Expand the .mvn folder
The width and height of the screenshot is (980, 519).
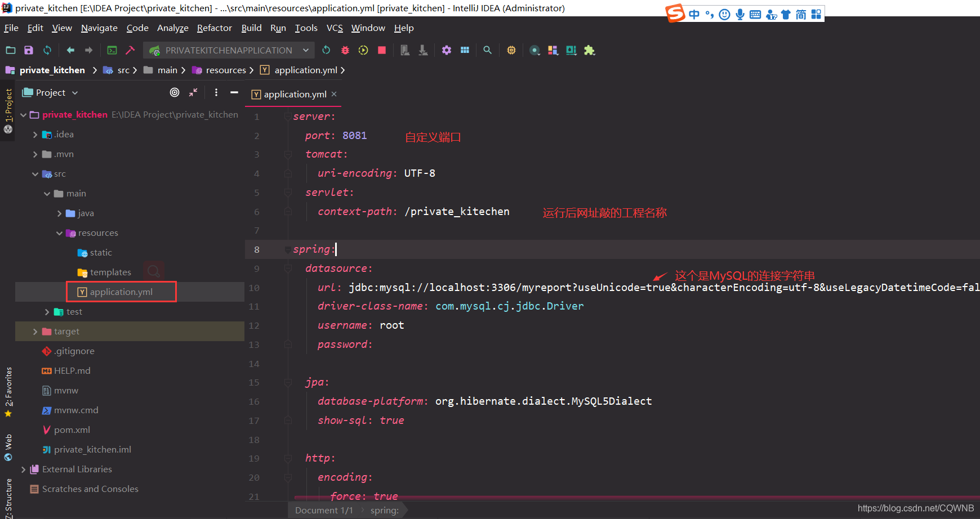pyautogui.click(x=35, y=154)
